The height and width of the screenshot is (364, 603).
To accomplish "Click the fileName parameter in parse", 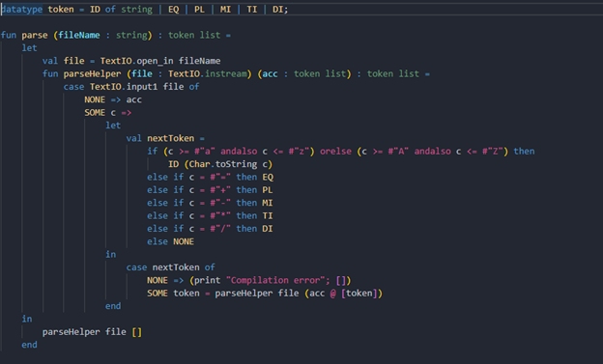I will (79, 36).
